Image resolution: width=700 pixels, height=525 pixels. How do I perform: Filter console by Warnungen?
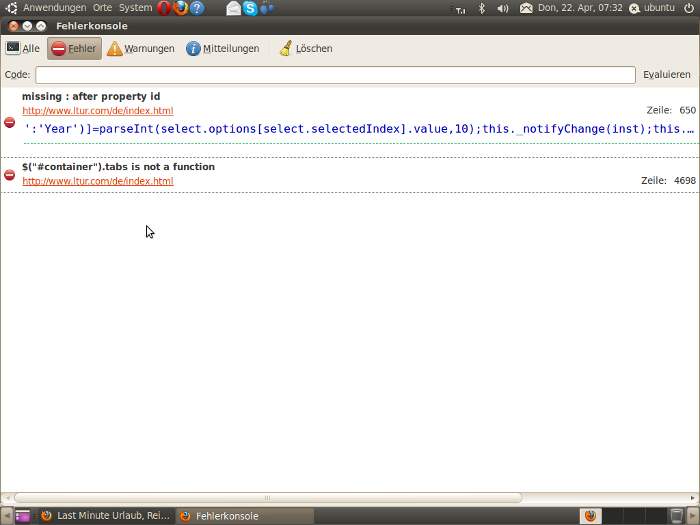pos(141,48)
